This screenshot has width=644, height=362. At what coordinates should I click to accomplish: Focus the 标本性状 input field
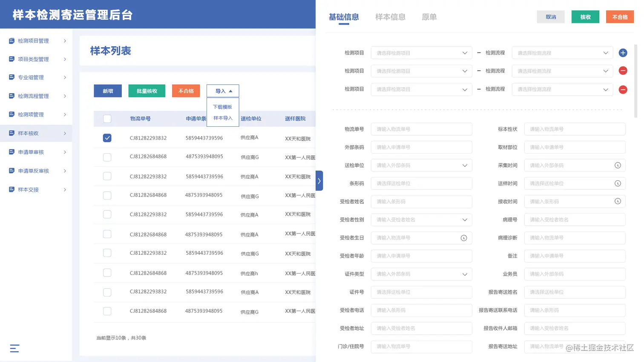575,129
